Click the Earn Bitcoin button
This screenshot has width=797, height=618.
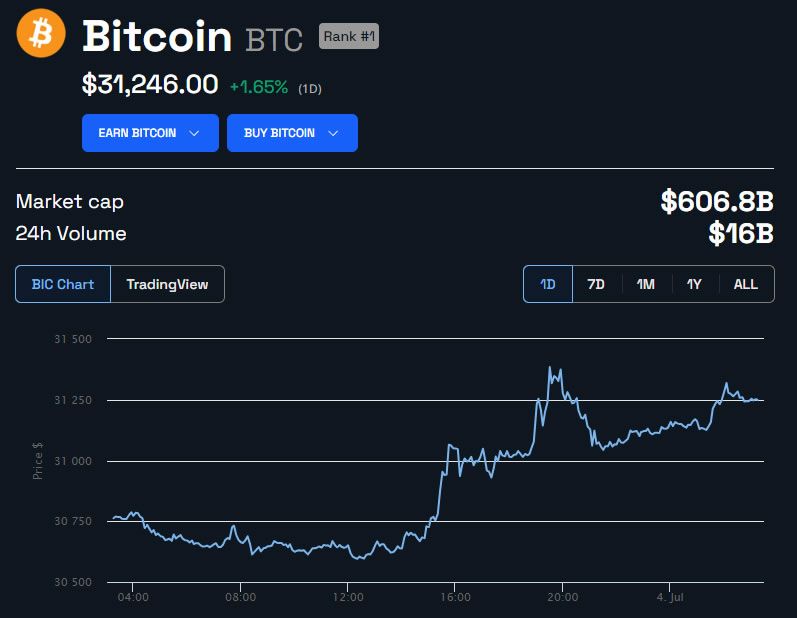(150, 133)
